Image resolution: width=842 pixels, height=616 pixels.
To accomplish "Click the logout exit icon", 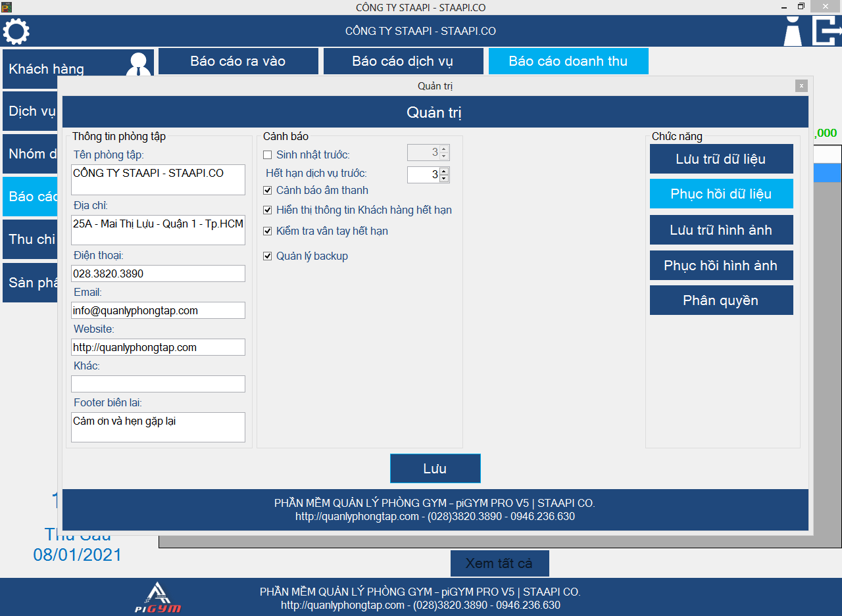I will click(x=826, y=31).
